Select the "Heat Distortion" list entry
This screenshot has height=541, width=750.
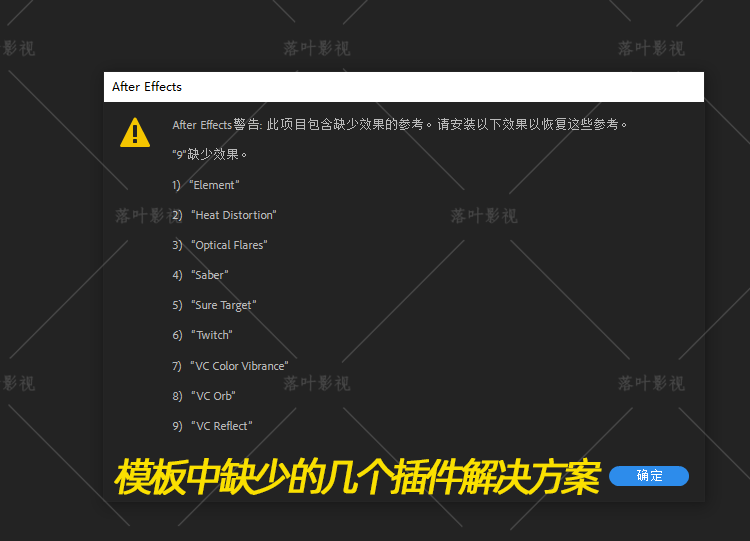[224, 215]
